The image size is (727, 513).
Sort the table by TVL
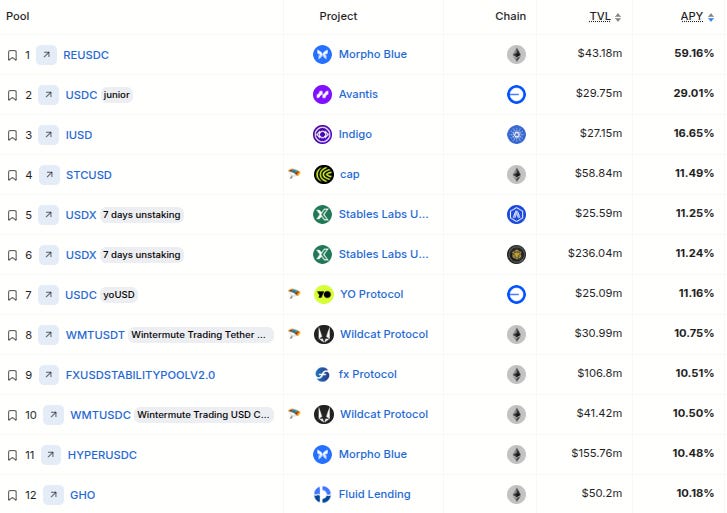click(605, 17)
